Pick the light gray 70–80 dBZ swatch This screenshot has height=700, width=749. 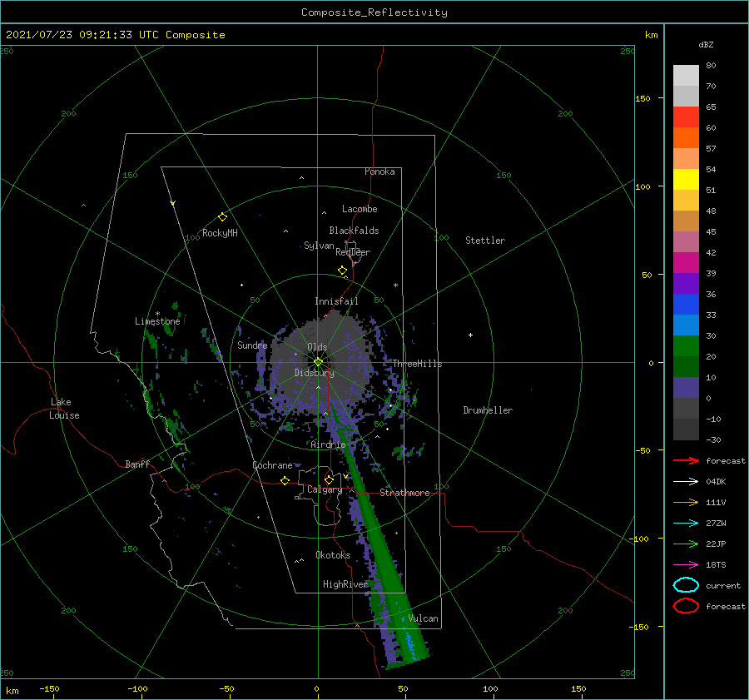[686, 76]
